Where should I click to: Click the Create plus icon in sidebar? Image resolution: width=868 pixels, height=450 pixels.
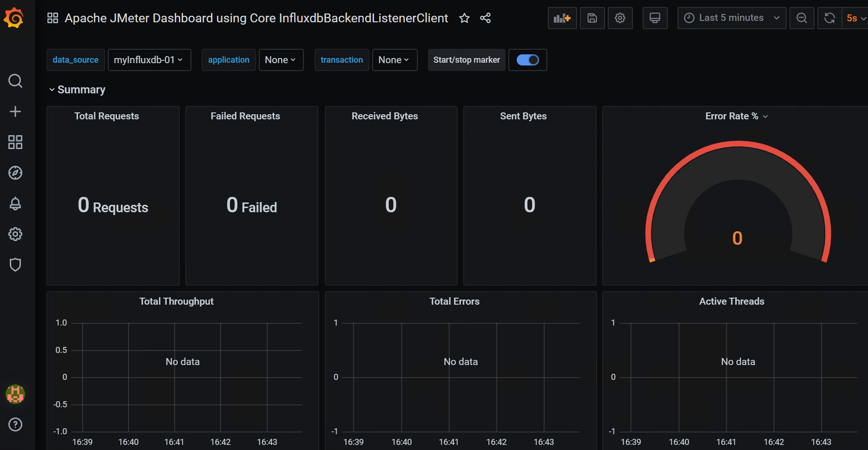pos(15,111)
